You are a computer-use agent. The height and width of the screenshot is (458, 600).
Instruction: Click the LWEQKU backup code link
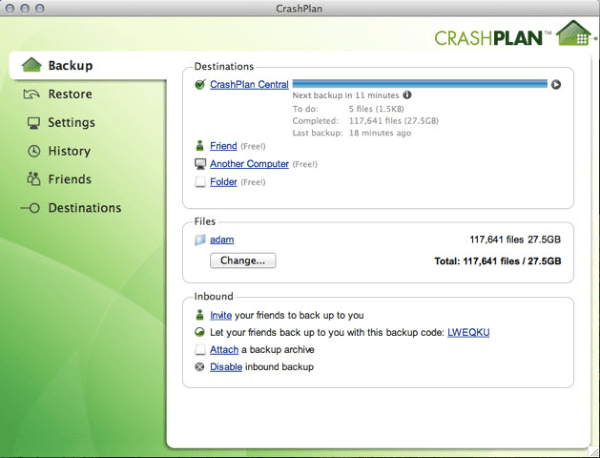[468, 332]
